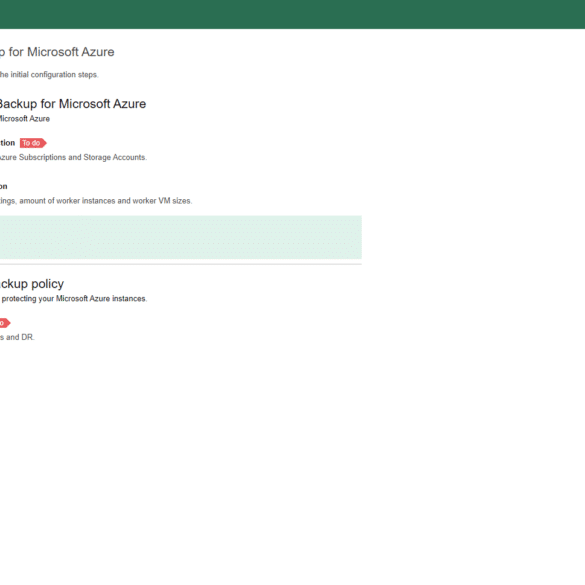Select the "Backup for Microsoft Azure" section heading
This screenshot has width=585, height=585.
tap(73, 104)
